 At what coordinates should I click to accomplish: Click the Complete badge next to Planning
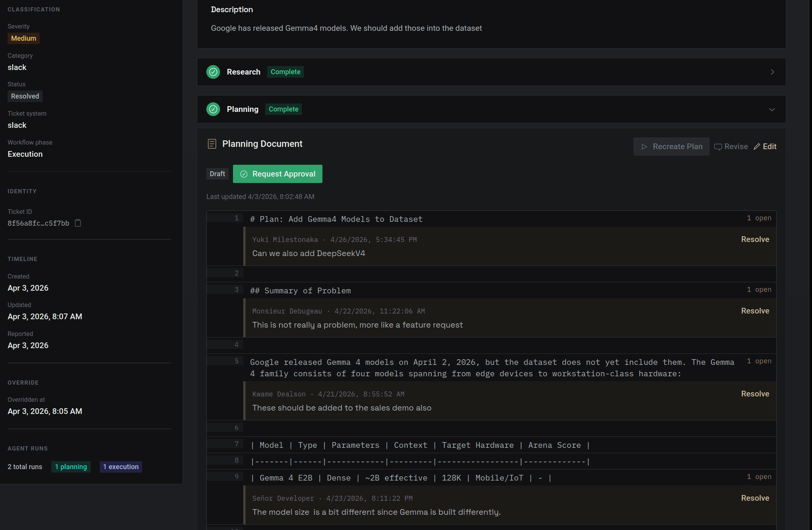point(284,109)
